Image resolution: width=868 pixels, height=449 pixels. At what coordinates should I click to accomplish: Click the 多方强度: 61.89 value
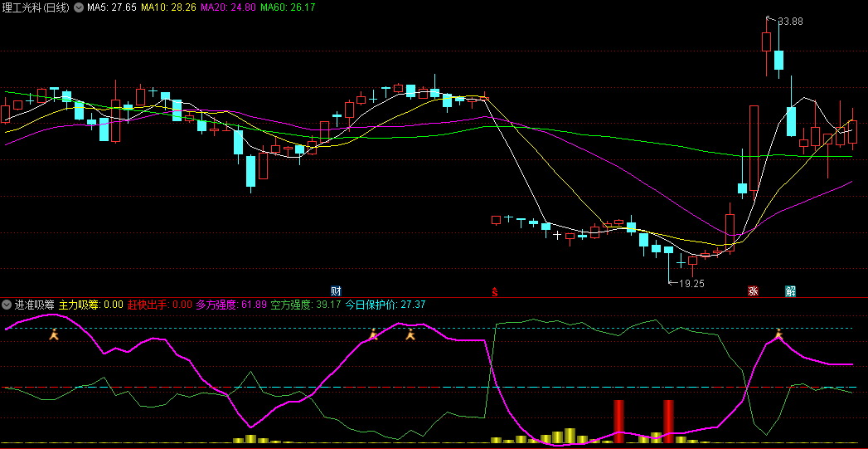click(x=231, y=305)
